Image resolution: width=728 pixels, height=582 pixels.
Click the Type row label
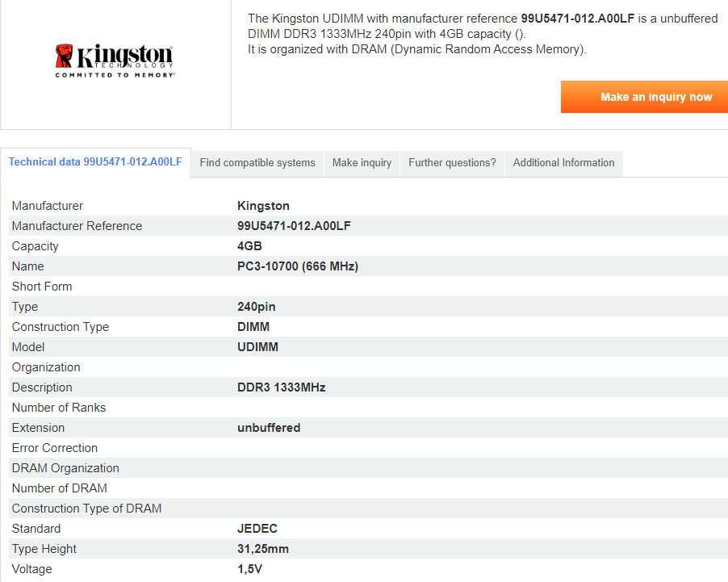pyautogui.click(x=25, y=307)
